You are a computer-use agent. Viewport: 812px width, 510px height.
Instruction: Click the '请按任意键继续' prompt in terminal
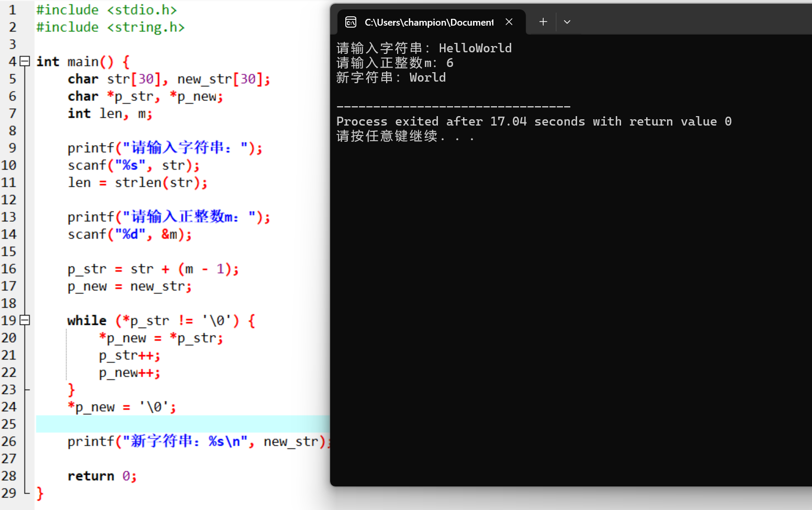point(387,136)
